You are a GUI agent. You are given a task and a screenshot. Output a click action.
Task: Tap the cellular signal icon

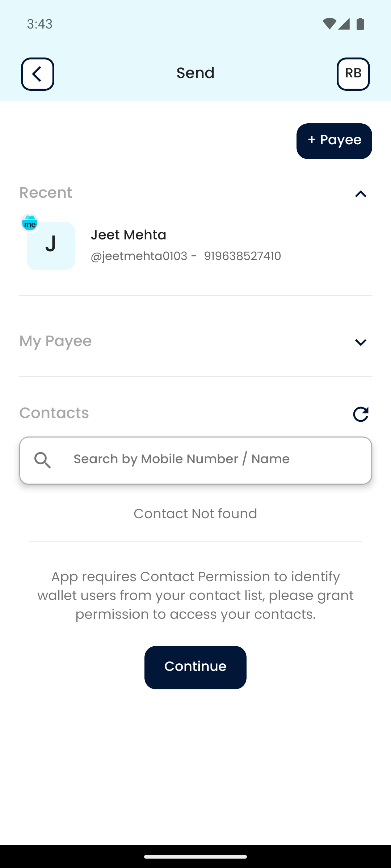344,24
